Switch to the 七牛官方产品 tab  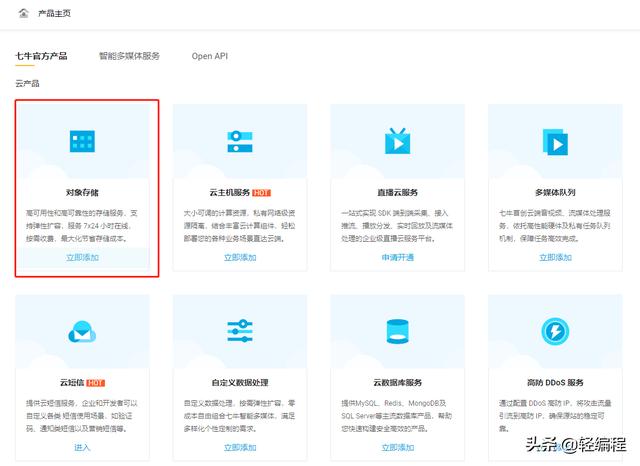tap(41, 56)
